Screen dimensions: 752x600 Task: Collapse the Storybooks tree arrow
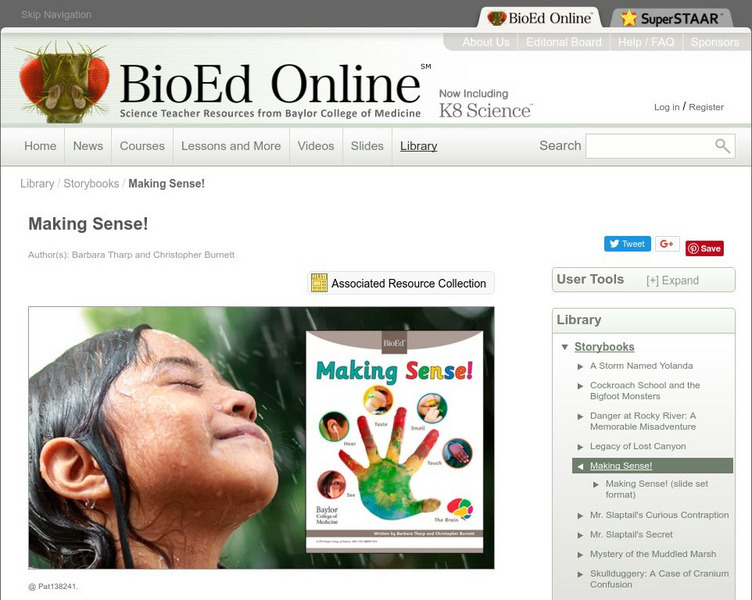click(x=565, y=347)
